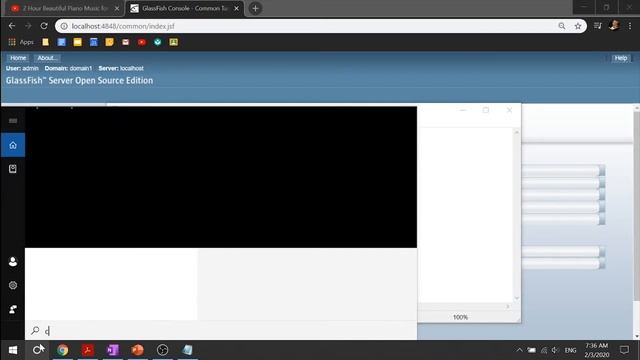
Task: Open the Windows Start button
Action: 13,350
